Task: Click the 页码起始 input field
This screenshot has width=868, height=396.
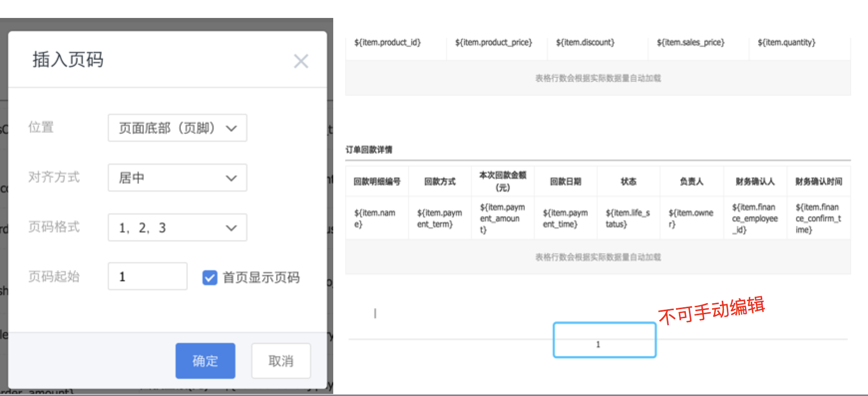Action: pyautogui.click(x=148, y=276)
